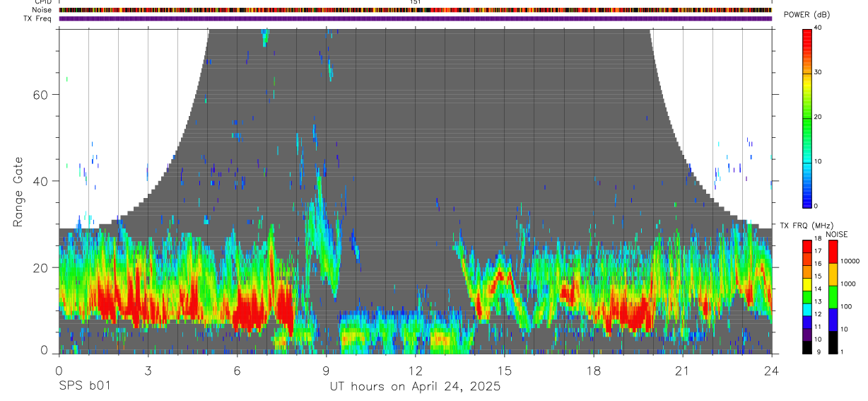The width and height of the screenshot is (868, 401).
Task: Select the NOISE legend title
Action: [836, 234]
